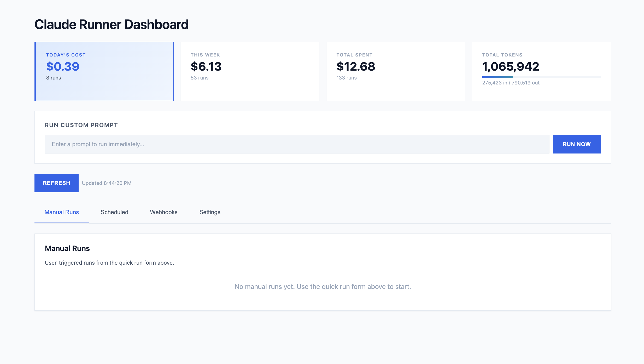Click the 53 runs label
The height and width of the screenshot is (364, 644).
tap(199, 78)
